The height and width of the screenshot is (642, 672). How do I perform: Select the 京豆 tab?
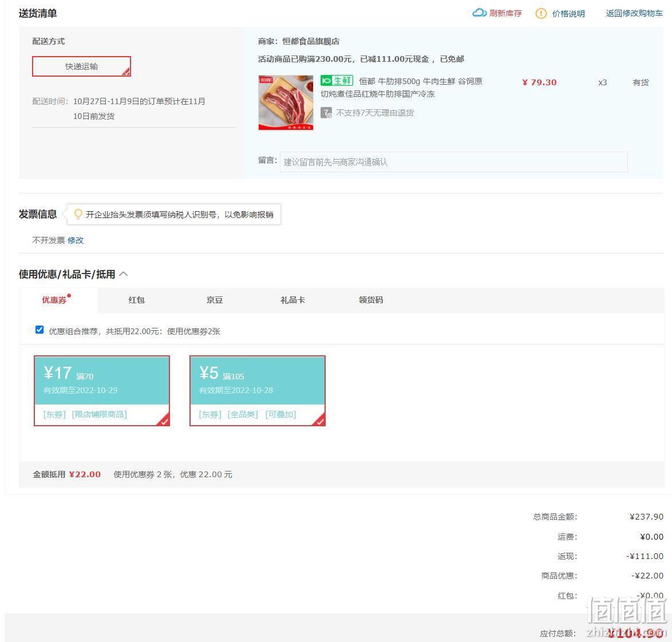214,300
